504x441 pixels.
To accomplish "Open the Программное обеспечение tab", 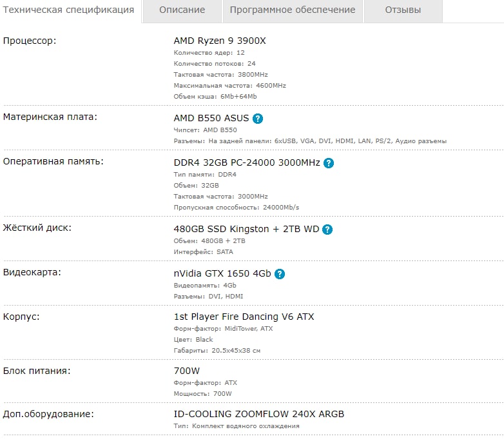I will pyautogui.click(x=293, y=10).
